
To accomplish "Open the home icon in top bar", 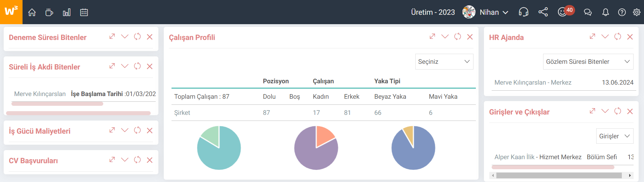I will tap(32, 12).
